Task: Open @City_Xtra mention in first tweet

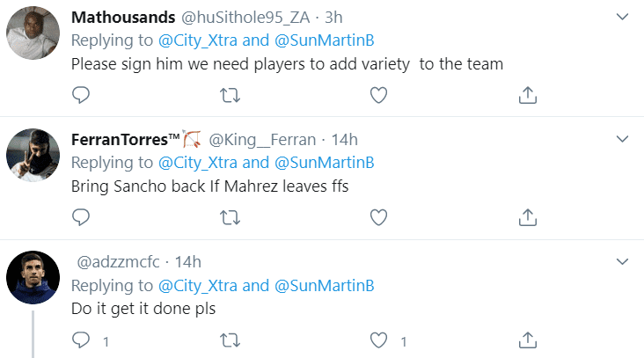Action: [x=198, y=40]
